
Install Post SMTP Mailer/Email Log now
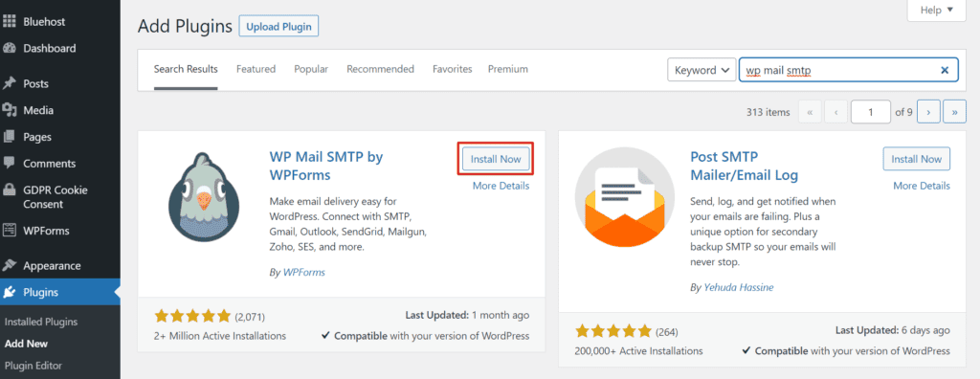tap(916, 159)
